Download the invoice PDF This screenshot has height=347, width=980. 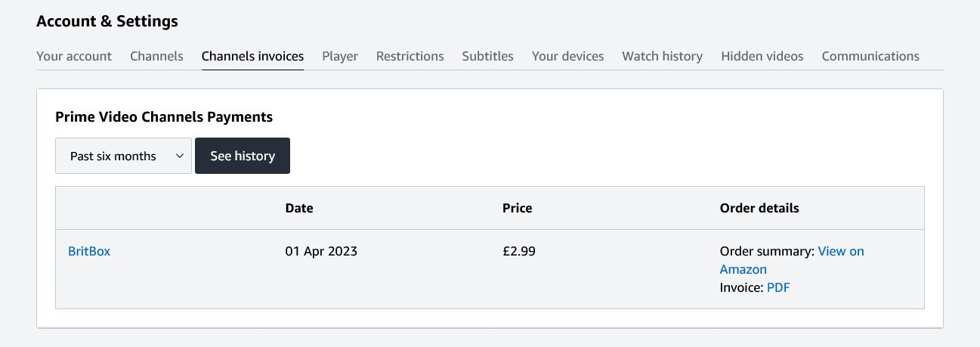(778, 287)
